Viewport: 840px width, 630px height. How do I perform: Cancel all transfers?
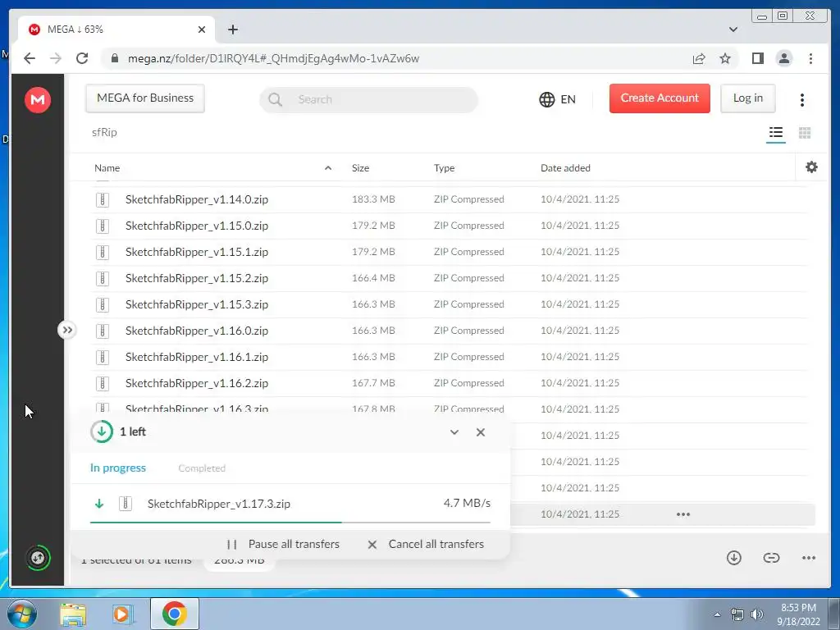426,545
